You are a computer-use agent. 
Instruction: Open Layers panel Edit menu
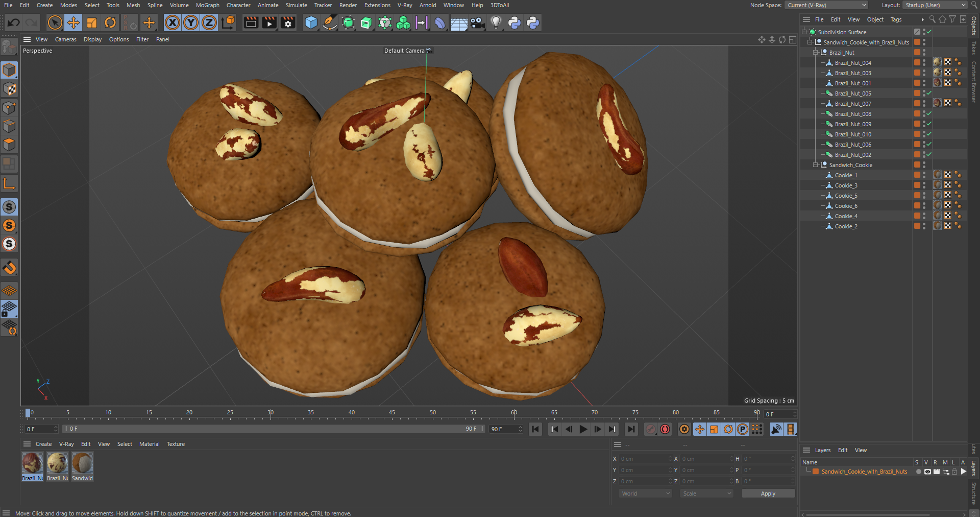pos(842,450)
